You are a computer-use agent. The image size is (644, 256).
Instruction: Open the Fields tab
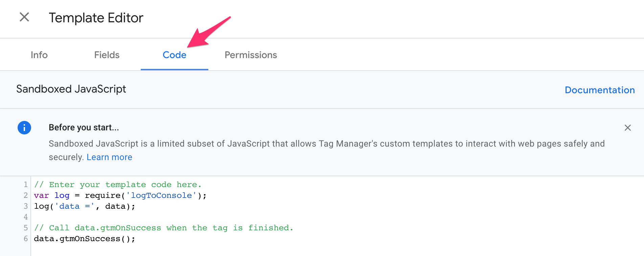click(x=107, y=55)
